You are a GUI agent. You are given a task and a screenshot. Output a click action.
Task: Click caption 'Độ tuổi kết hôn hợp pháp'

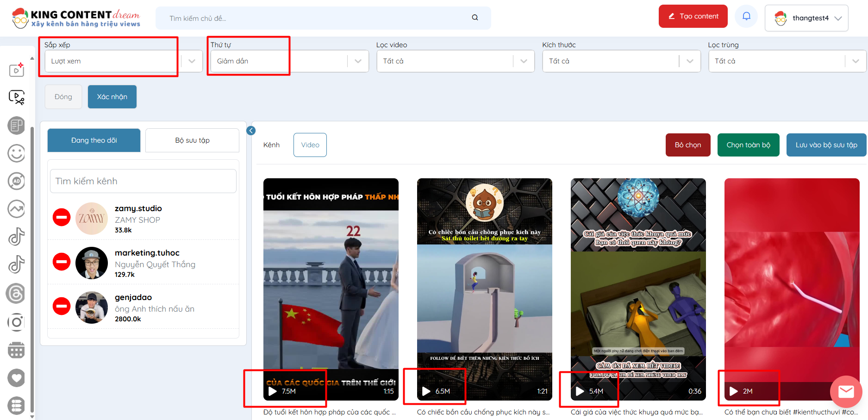click(330, 412)
